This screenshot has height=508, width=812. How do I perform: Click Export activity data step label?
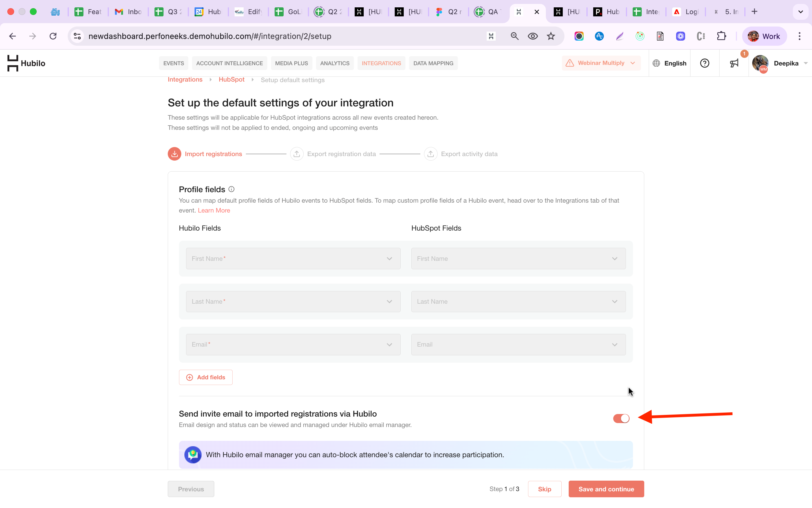(469, 154)
